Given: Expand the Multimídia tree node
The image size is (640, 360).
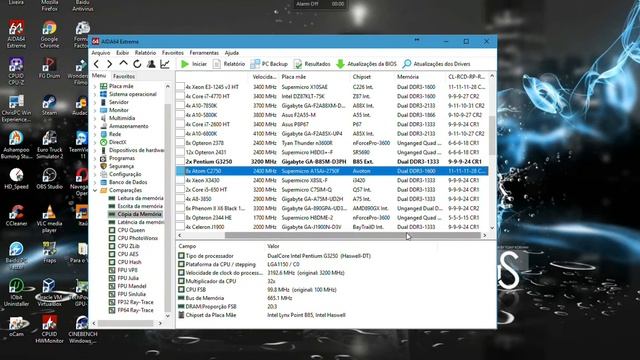Looking at the screenshot, I should pyautogui.click(x=95, y=118).
